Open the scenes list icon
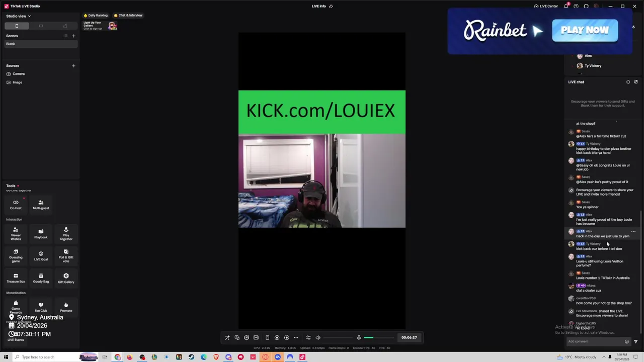644x362 pixels. pos(65,36)
